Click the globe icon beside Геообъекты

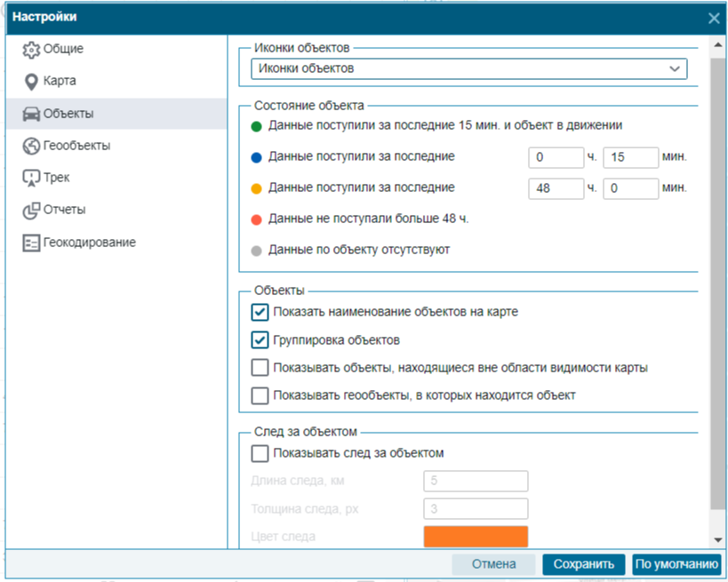[x=31, y=146]
